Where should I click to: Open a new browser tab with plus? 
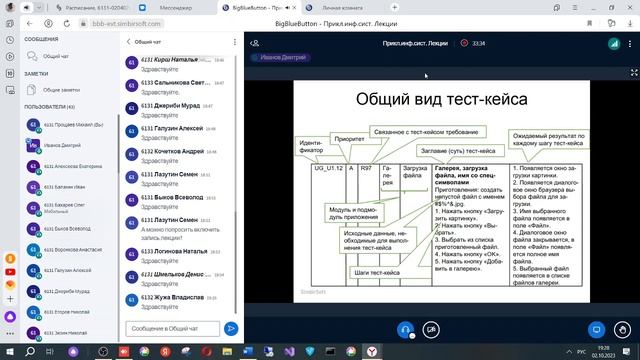tap(394, 7)
